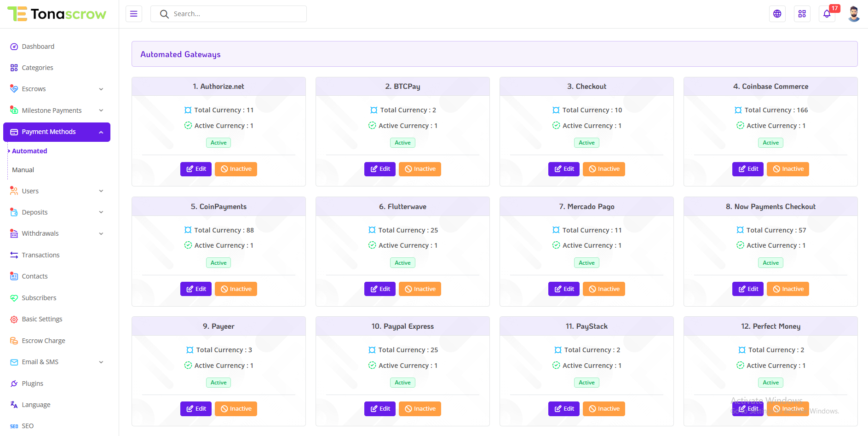Viewport: 868px width, 436px height.
Task: Go to Transactions in the sidebar
Action: coord(40,255)
